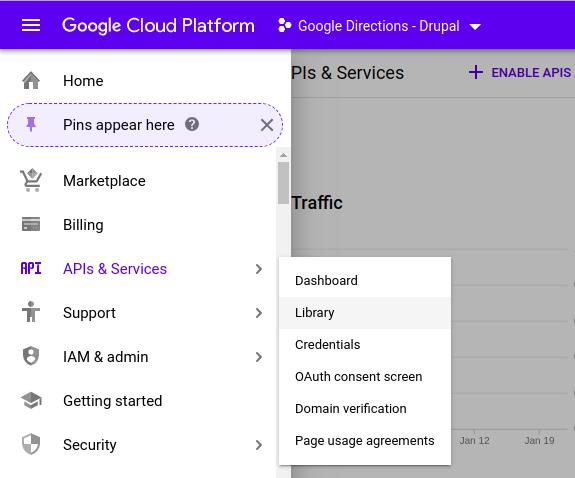Click the project dropdown arrow
Viewport: 575px width, 478px height.
[x=475, y=27]
